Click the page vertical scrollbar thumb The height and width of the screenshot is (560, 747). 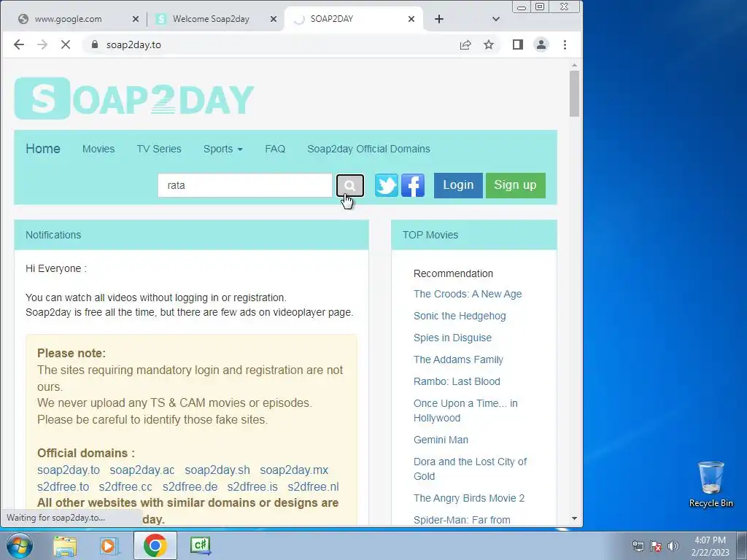[574, 93]
